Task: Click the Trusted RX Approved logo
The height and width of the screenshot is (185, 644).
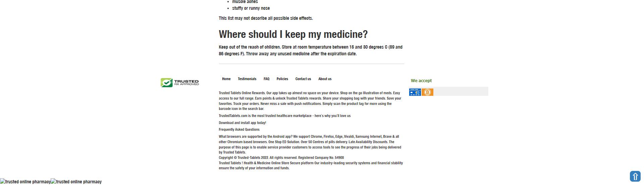Action: 180,82
